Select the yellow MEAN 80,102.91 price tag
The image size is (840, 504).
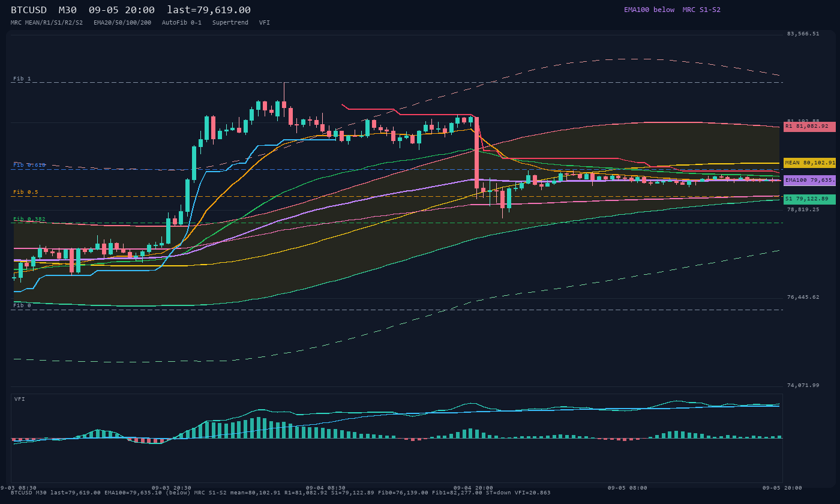pos(809,163)
